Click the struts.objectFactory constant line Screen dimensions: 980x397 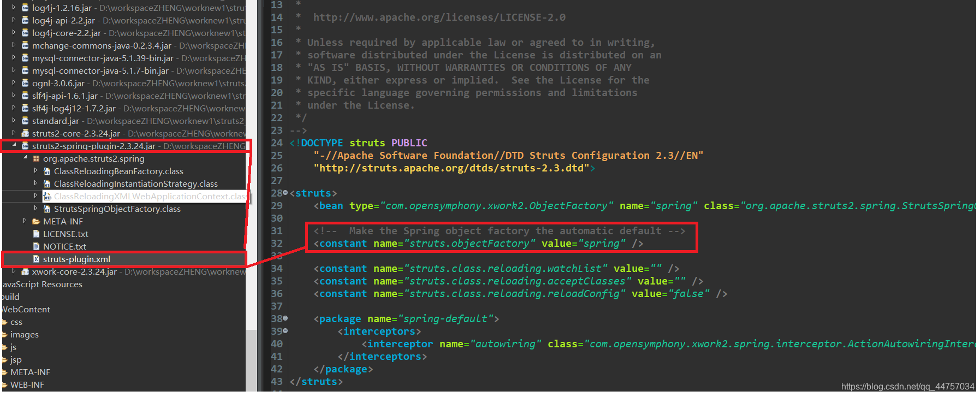[x=478, y=244]
